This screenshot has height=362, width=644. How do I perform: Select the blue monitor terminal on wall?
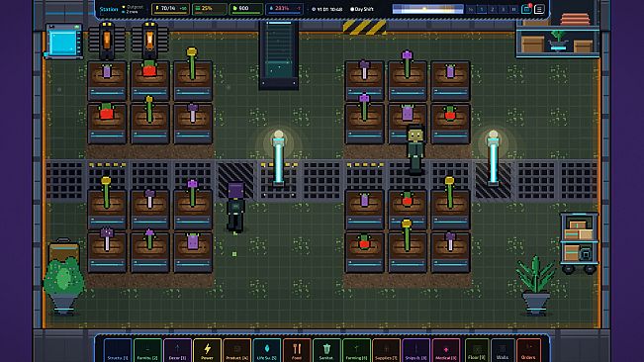tap(63, 42)
